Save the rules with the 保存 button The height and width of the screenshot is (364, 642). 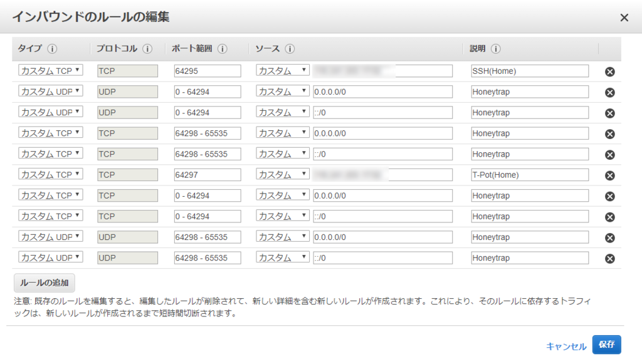click(606, 345)
